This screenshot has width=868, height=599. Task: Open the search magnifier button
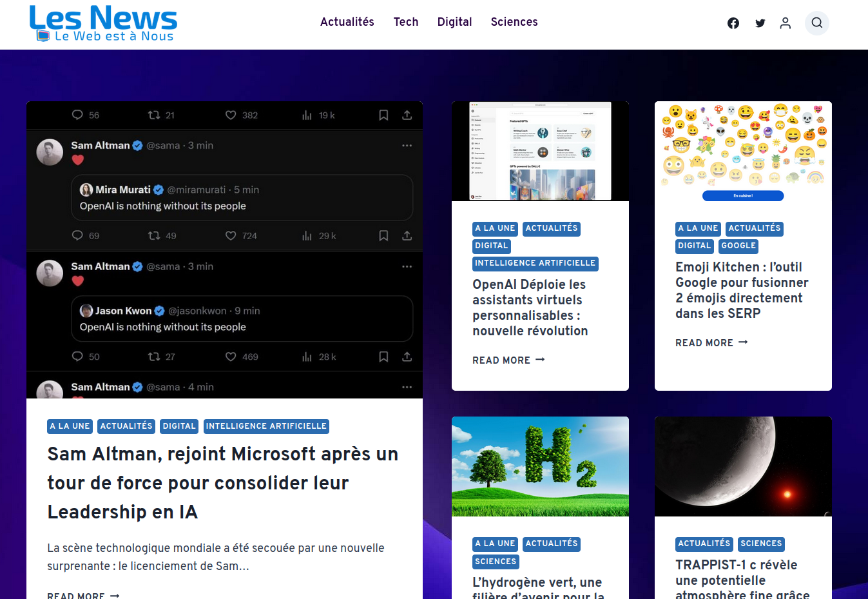(817, 23)
